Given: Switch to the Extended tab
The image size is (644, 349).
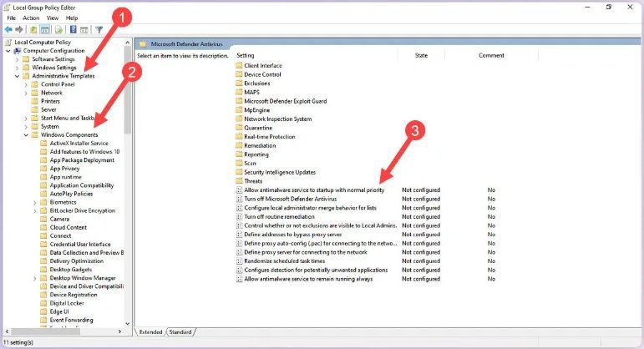Looking at the screenshot, I should 150,331.
